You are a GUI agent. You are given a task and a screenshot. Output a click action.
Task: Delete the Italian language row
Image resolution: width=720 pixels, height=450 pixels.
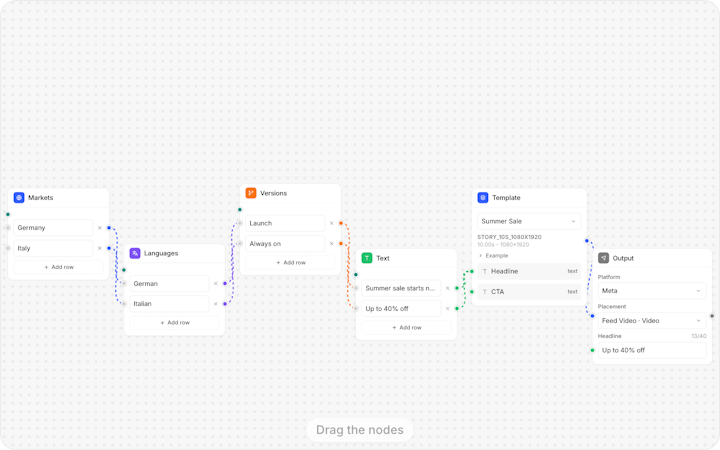click(215, 304)
